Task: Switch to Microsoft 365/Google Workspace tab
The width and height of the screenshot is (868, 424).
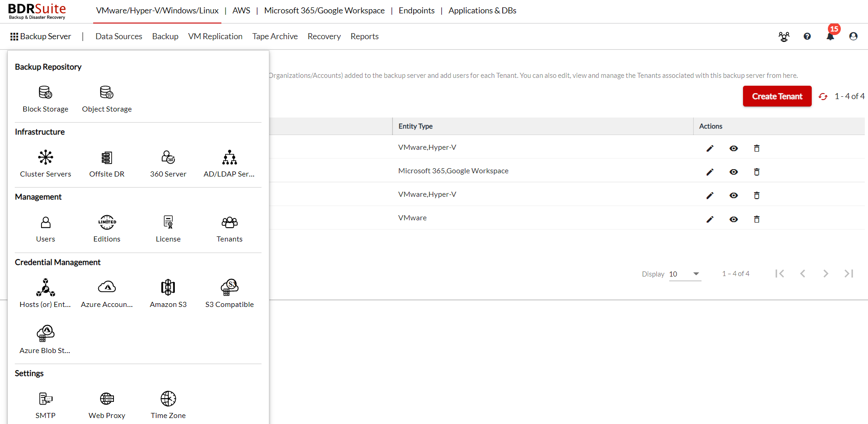Action: [324, 11]
